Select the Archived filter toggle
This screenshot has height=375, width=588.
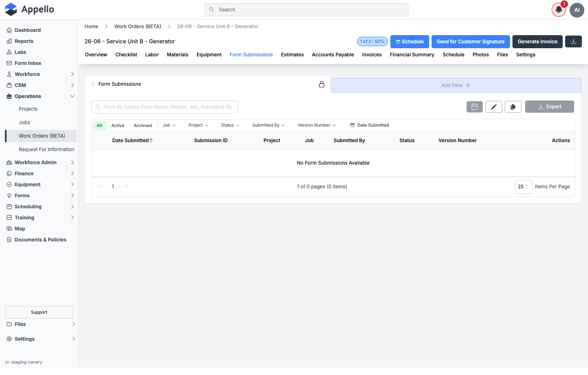click(143, 125)
